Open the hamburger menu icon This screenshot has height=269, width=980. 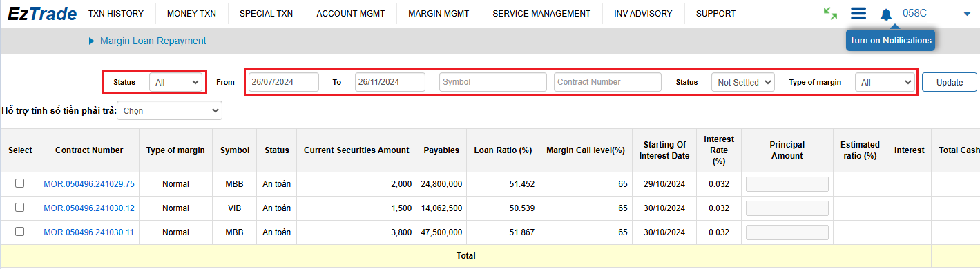click(858, 14)
